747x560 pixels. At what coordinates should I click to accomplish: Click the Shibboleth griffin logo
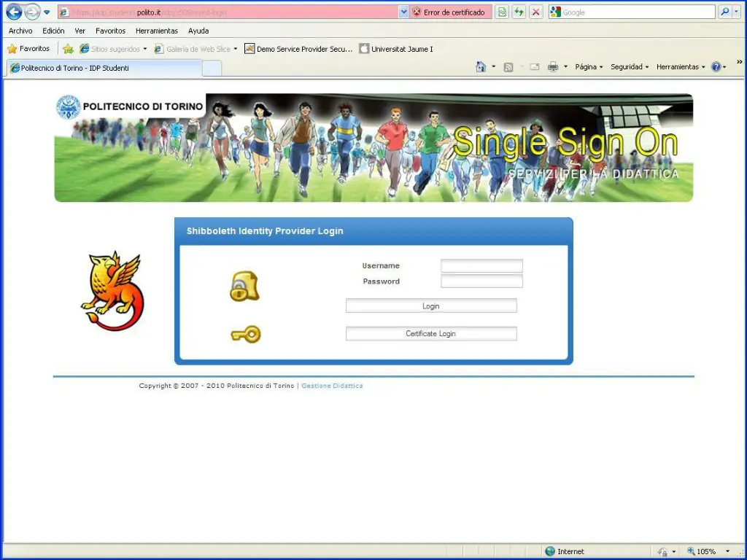(112, 291)
